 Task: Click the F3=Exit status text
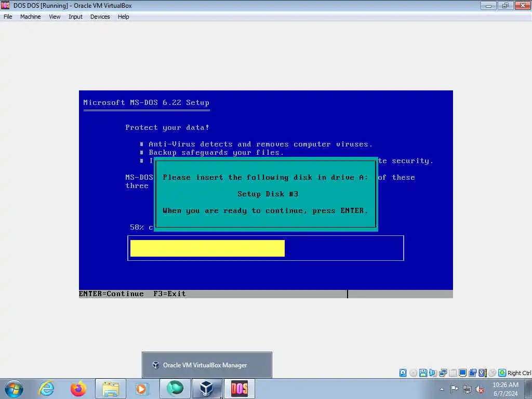pyautogui.click(x=169, y=294)
